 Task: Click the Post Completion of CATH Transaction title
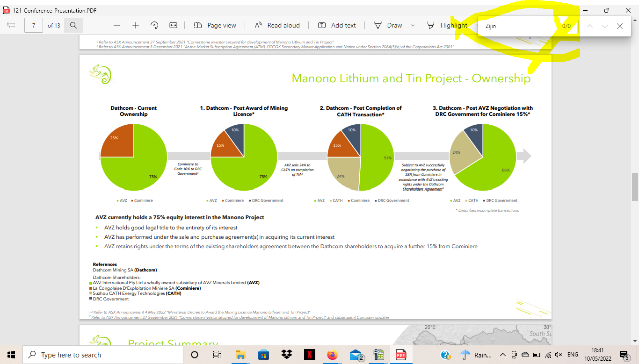pyautogui.click(x=361, y=111)
